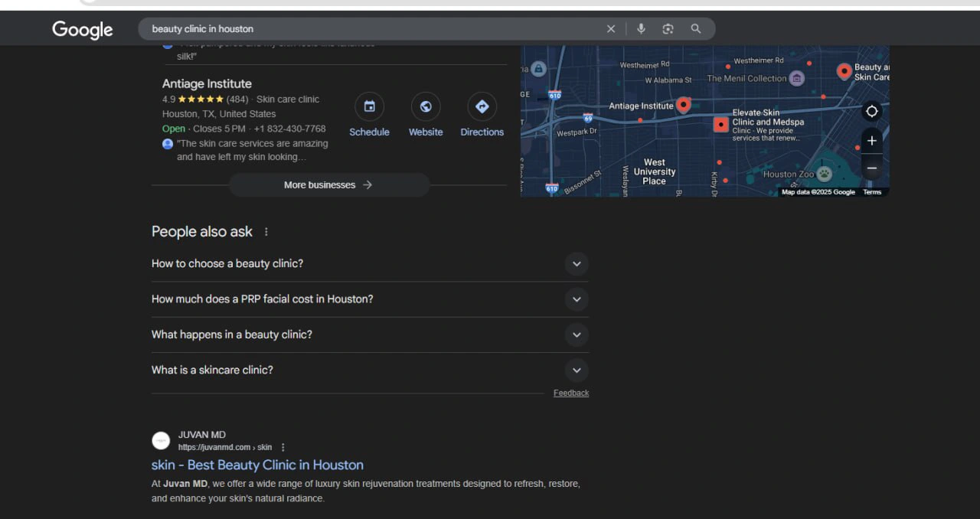This screenshot has height=519, width=980.
Task: Click Antiage Institute reviewer avatar
Action: click(x=168, y=144)
